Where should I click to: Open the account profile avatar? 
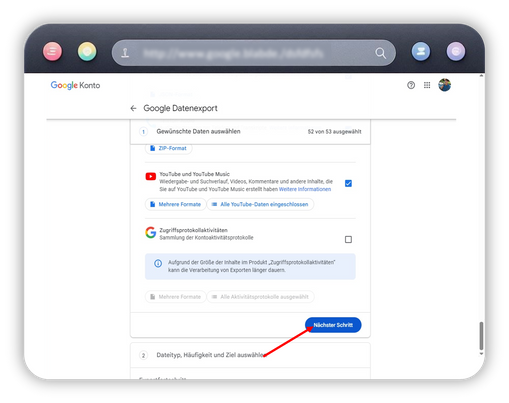(x=444, y=85)
